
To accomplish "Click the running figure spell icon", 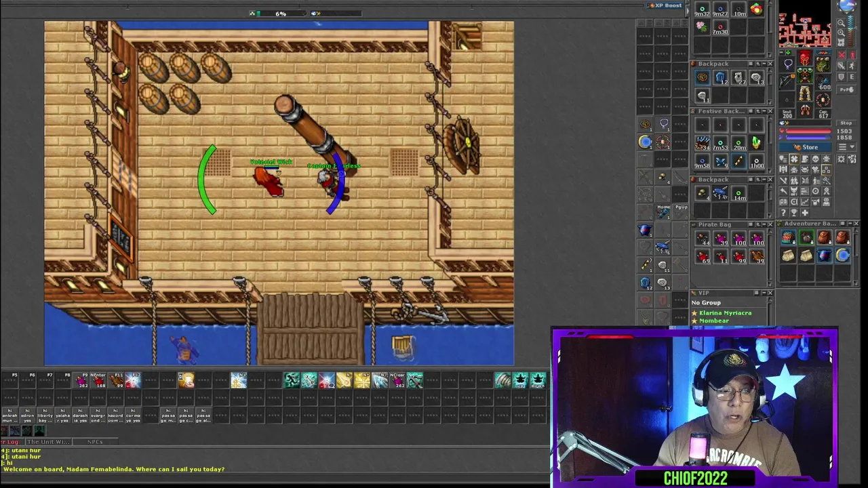I will (x=292, y=380).
